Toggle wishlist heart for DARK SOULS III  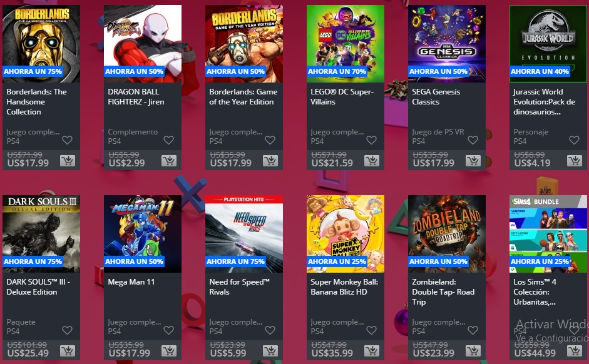click(x=67, y=330)
